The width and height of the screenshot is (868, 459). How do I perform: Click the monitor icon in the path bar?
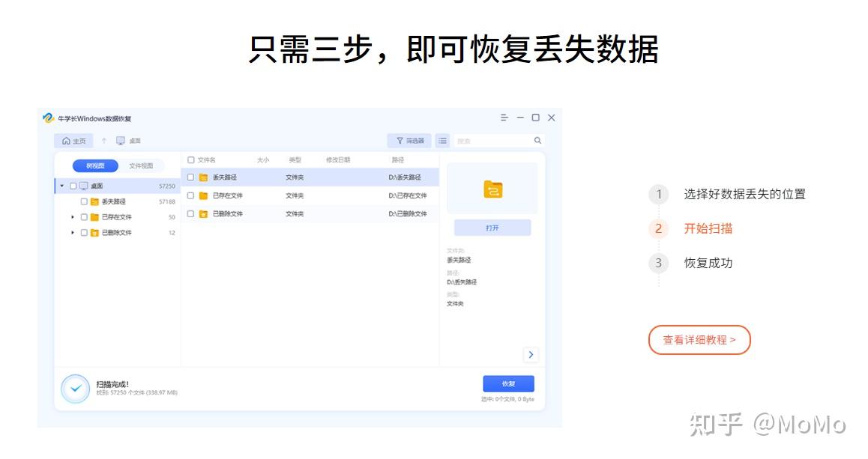tap(120, 141)
